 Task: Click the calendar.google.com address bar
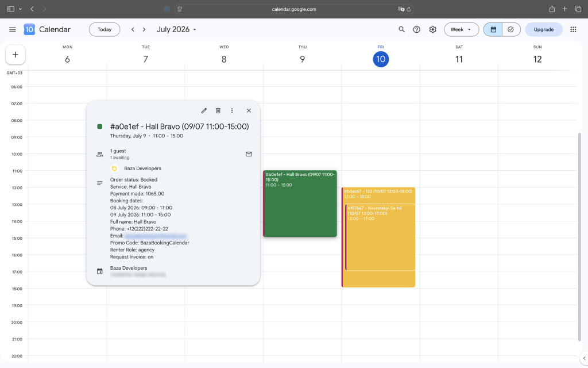[294, 9]
